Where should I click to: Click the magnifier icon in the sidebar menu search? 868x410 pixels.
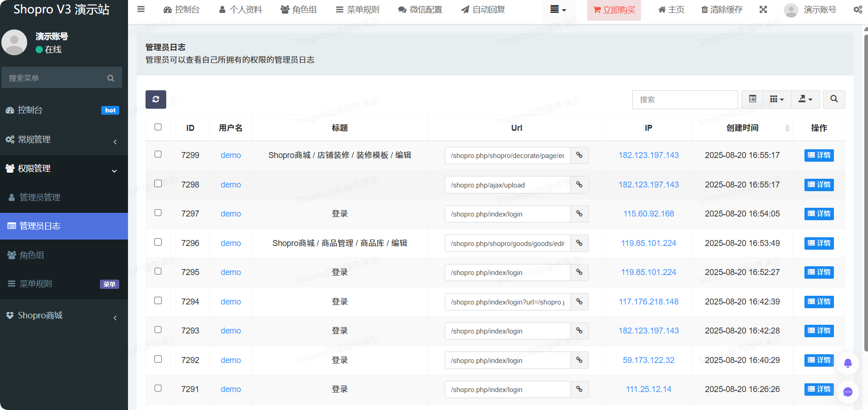point(111,78)
